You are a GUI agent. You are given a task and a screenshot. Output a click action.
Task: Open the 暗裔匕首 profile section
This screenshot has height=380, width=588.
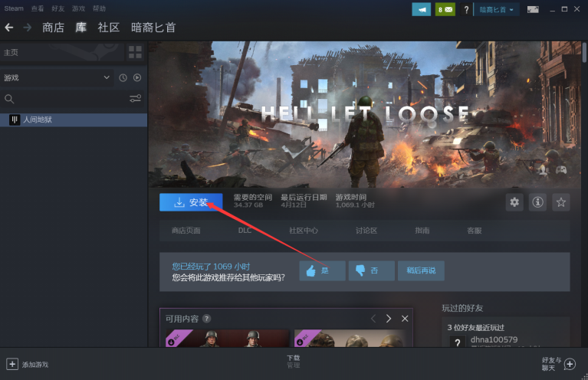click(x=153, y=28)
